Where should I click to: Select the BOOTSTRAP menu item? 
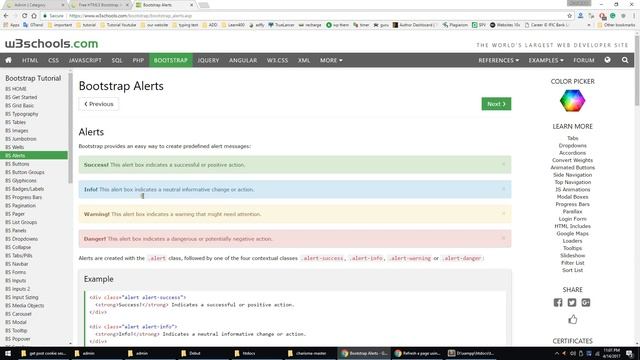171,60
